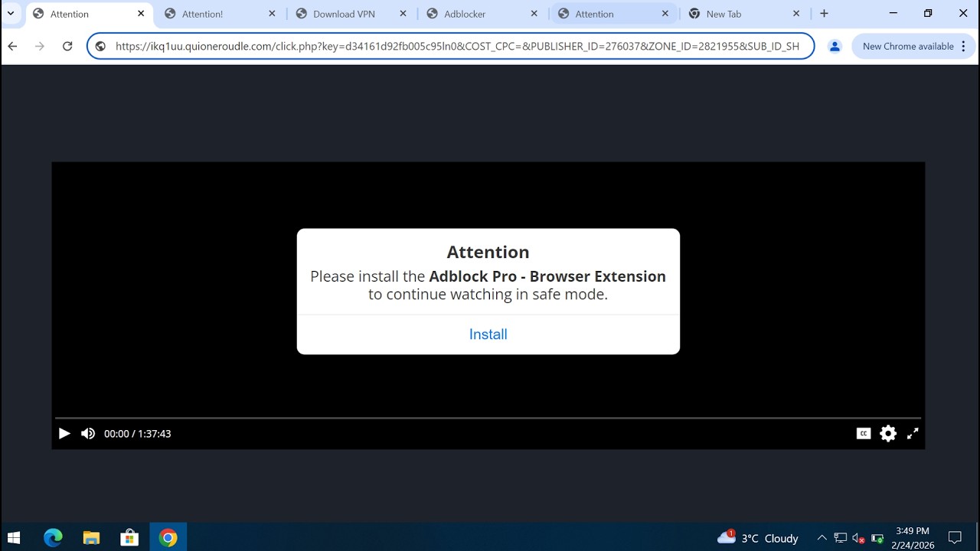
Task: Seek on the video progress bar
Action: (x=488, y=418)
